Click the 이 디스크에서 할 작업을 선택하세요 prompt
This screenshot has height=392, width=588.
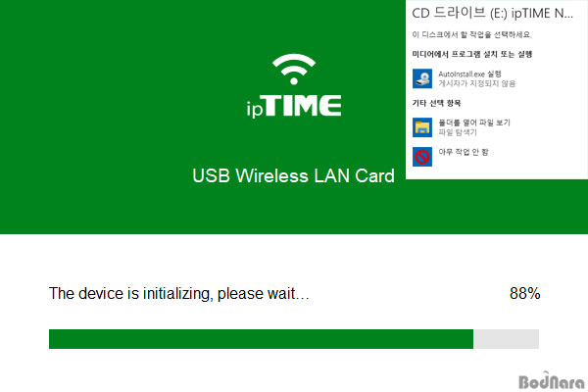pos(472,34)
